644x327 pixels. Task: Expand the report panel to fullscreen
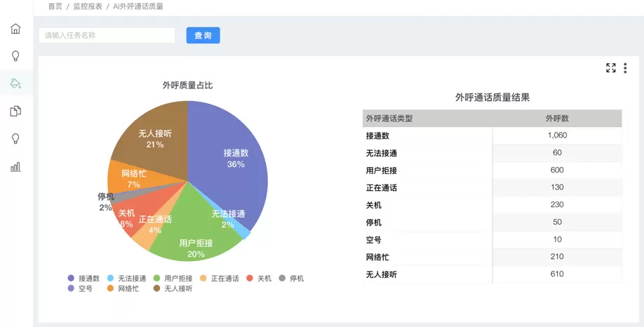pos(610,68)
